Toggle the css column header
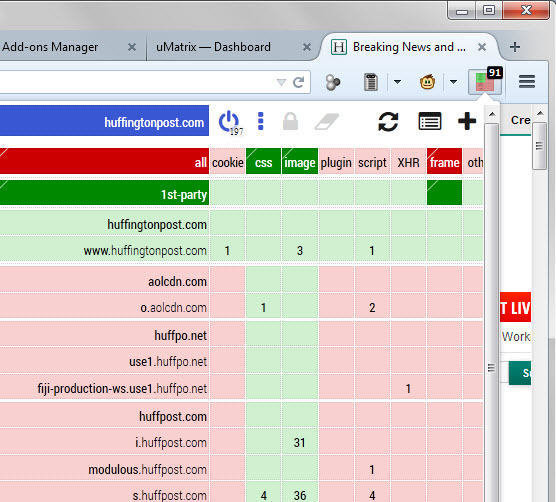 263,161
